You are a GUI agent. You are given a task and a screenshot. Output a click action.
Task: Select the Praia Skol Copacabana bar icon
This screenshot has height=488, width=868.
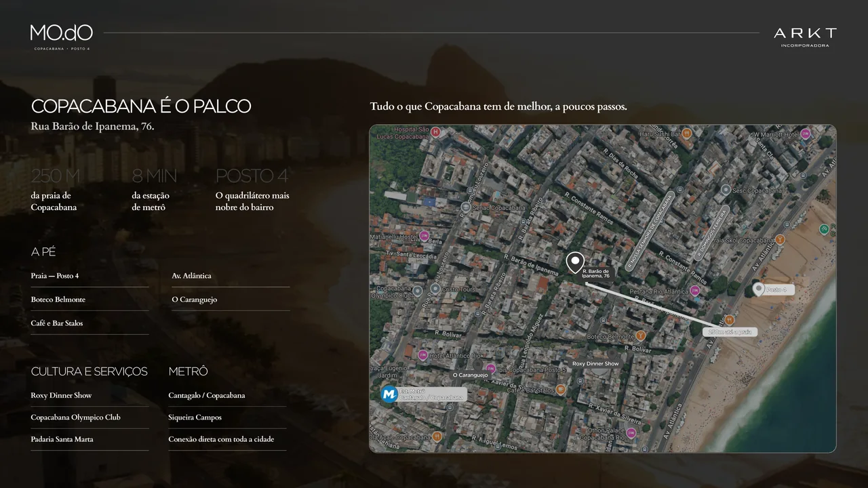click(x=781, y=239)
